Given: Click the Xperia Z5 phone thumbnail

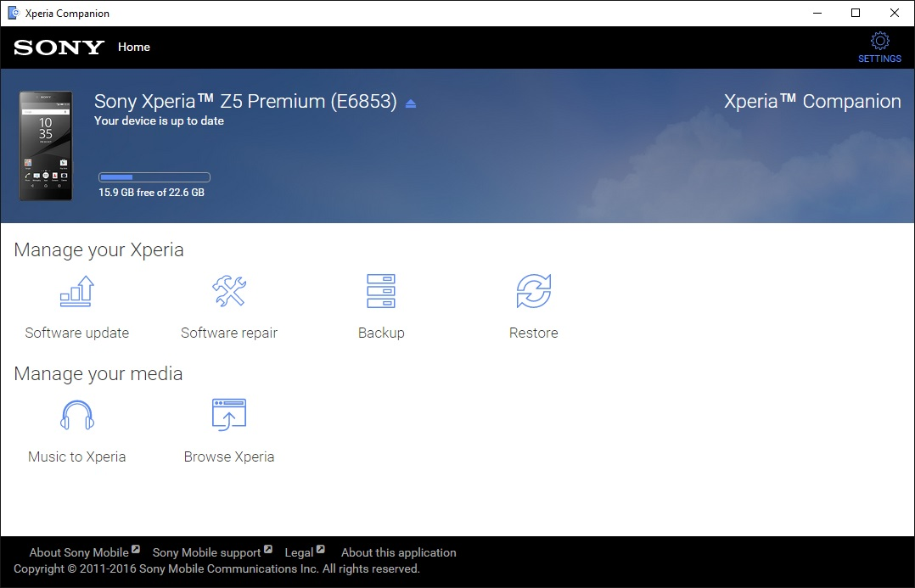Looking at the screenshot, I should pyautogui.click(x=45, y=146).
